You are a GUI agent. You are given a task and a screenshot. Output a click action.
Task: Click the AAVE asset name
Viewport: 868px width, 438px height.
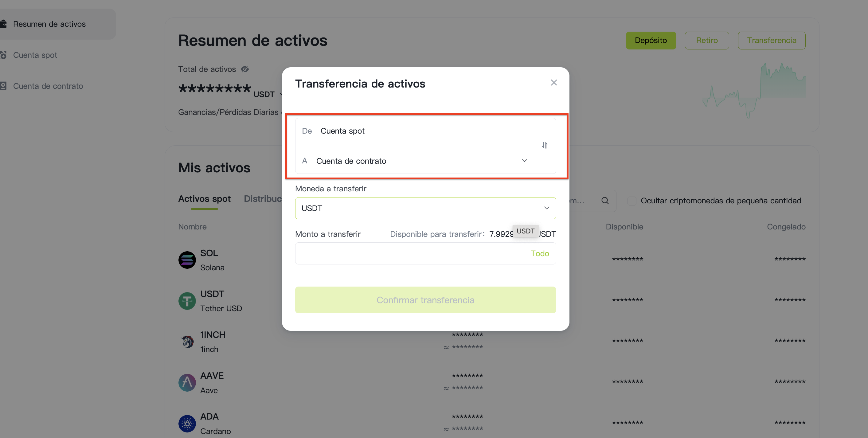click(212, 376)
